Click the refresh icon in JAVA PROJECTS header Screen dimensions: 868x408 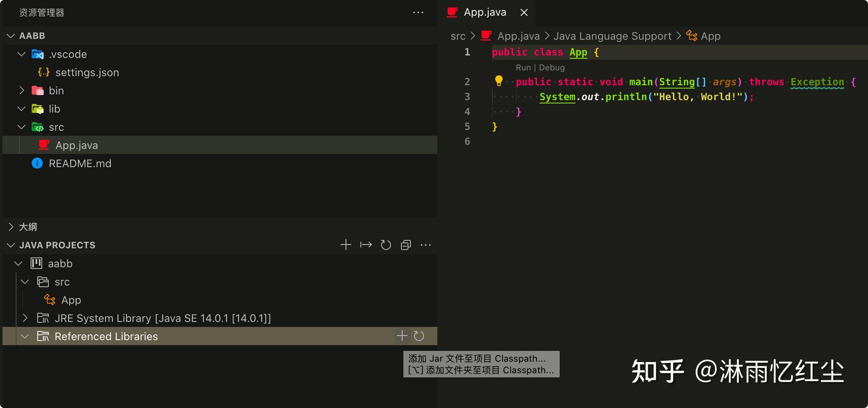click(386, 245)
